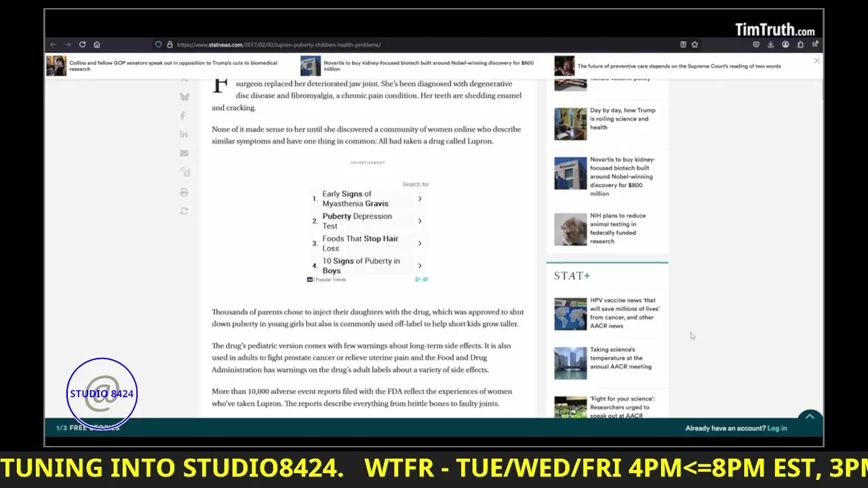Click thumbnail for Trump roiling science story
The image size is (868, 488).
coord(570,123)
